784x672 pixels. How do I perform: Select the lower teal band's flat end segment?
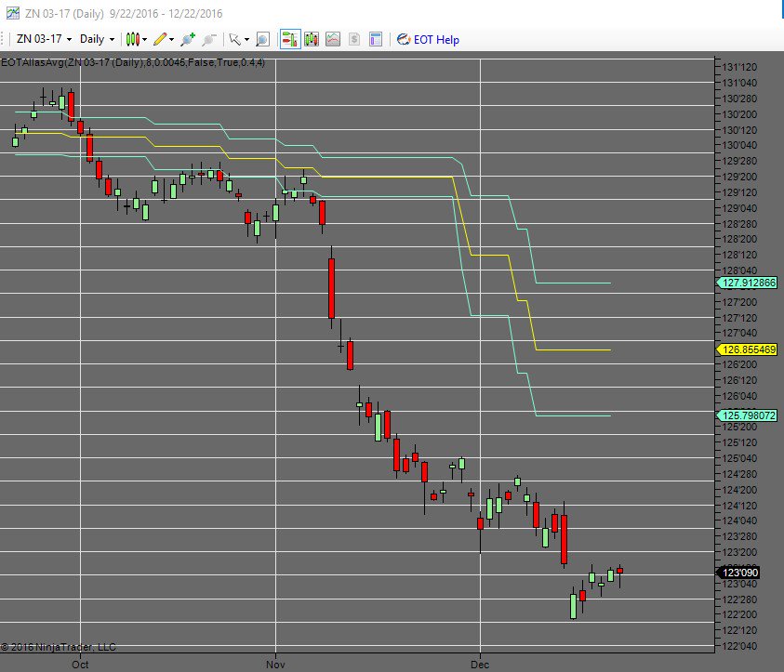573,415
